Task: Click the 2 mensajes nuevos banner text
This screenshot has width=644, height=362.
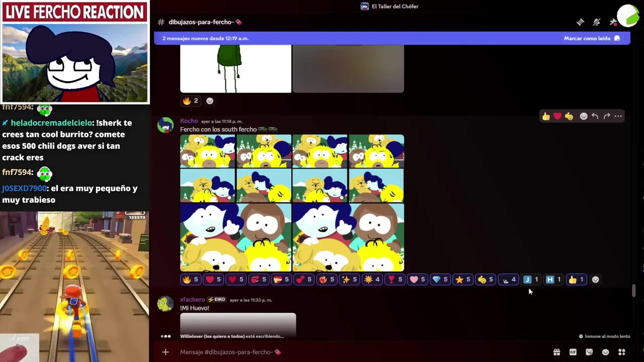Action: [205, 38]
